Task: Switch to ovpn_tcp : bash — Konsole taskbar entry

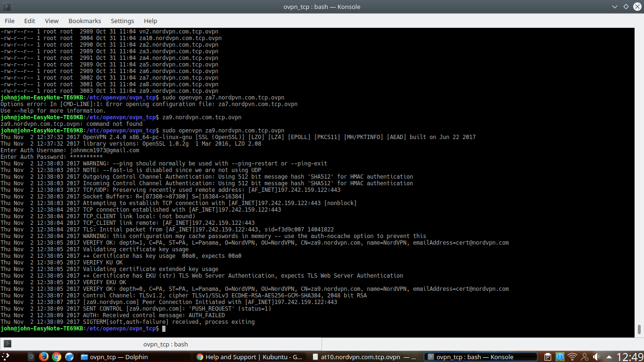Action: click(x=480, y=357)
